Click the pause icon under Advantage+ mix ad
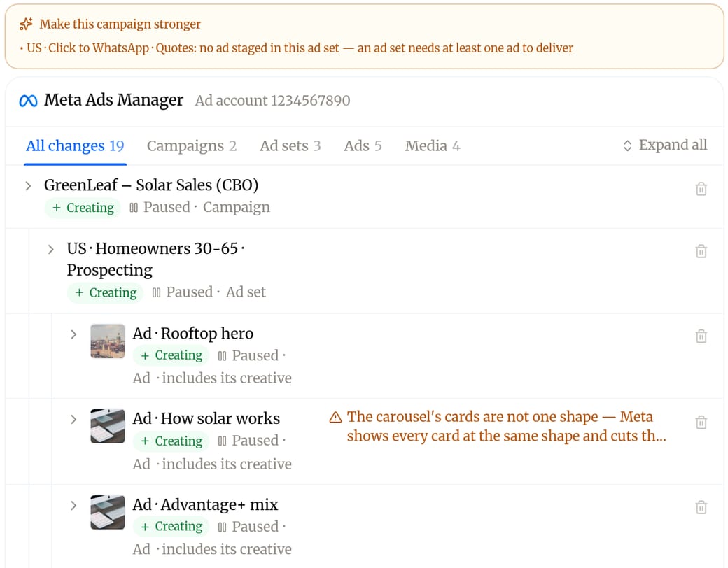Screen dimensions: 728x568 223,527
